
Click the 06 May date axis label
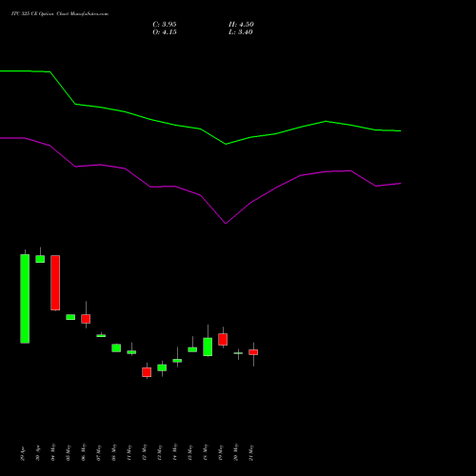84,452
